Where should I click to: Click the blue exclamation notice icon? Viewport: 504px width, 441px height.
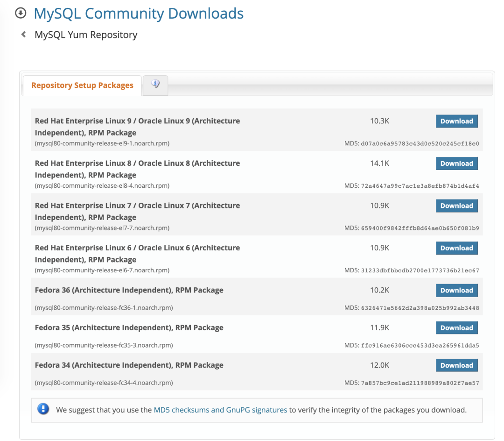coord(43,409)
